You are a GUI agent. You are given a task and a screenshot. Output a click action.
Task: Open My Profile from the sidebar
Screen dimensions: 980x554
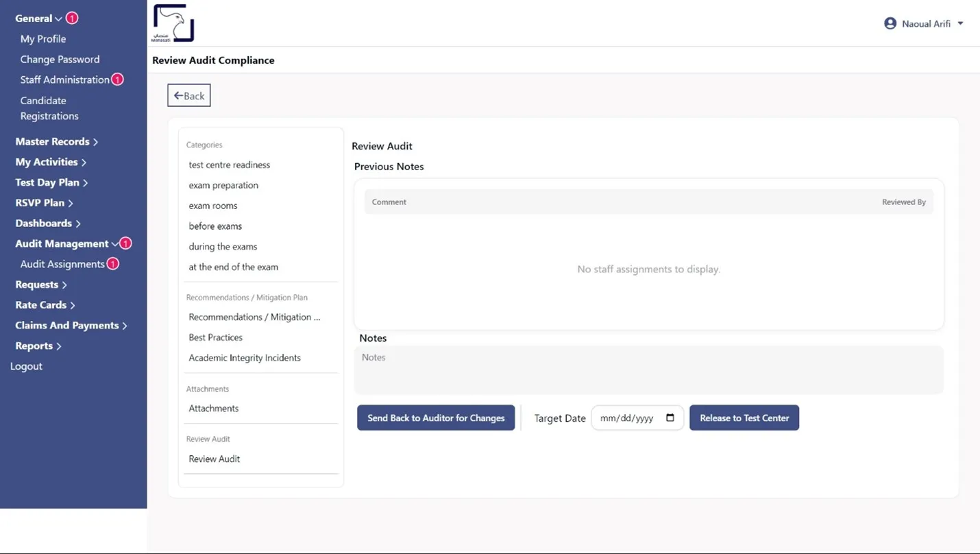(x=43, y=39)
